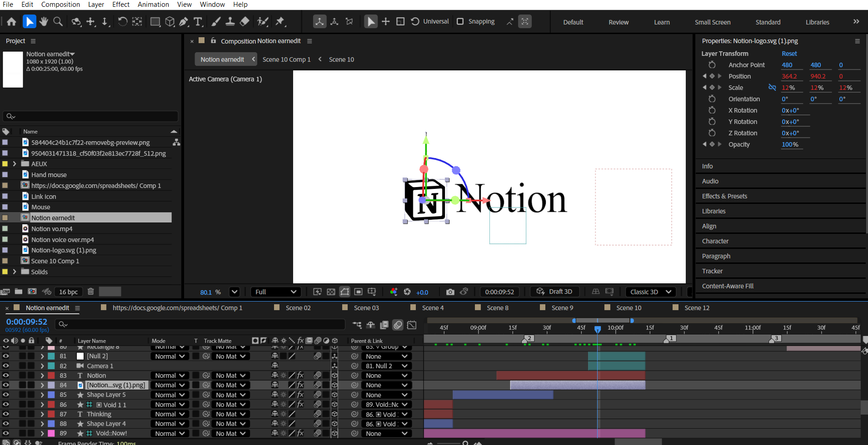This screenshot has height=445, width=868.
Task: Reset the Layer Transform properties
Action: (x=789, y=54)
